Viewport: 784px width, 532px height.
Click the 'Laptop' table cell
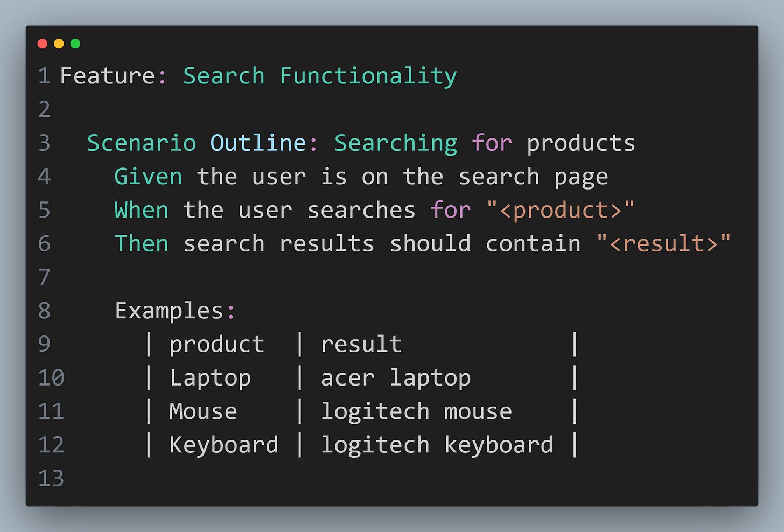(211, 378)
